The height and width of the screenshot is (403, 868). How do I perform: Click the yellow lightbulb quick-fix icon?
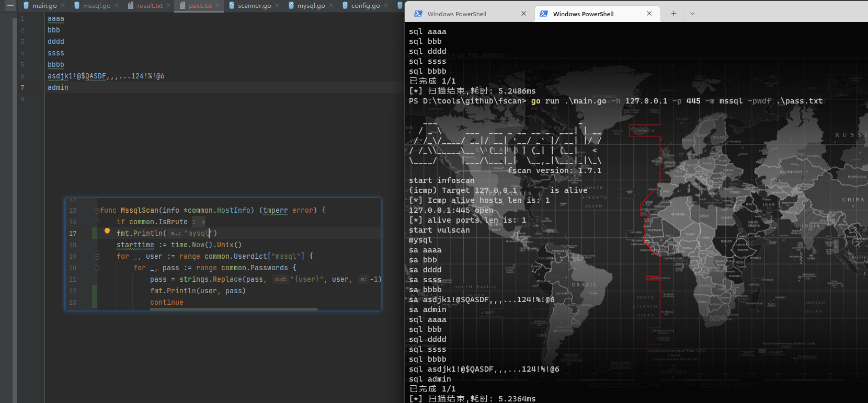point(107,232)
